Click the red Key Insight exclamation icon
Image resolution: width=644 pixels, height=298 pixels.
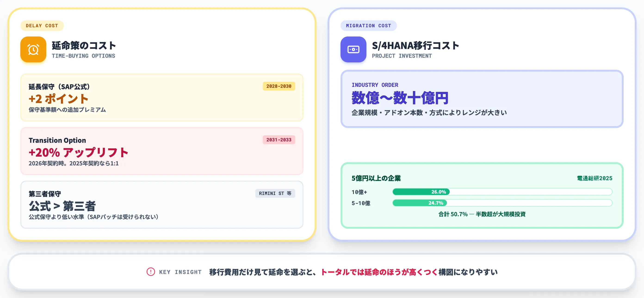point(151,272)
